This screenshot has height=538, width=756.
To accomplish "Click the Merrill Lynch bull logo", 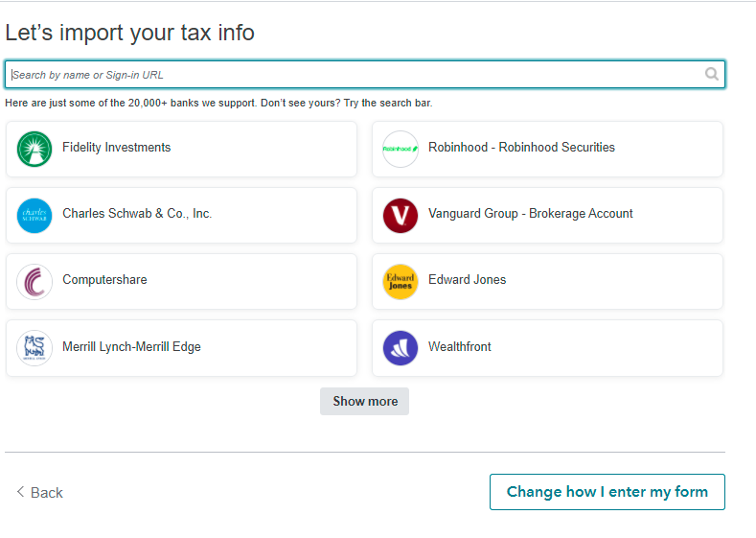I will (34, 348).
